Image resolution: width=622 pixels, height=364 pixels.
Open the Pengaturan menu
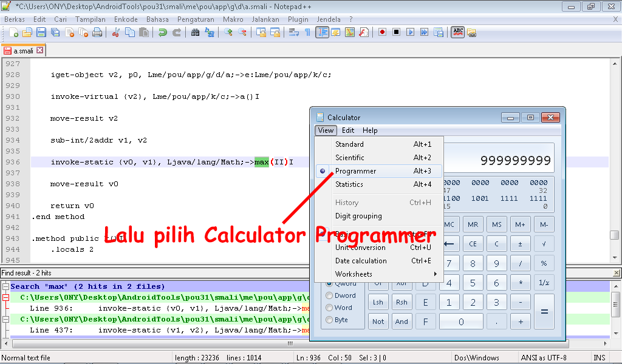[196, 19]
